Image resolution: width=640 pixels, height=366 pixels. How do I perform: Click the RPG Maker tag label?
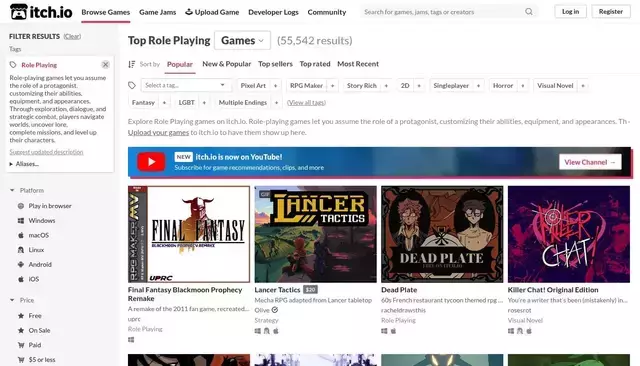(306, 85)
